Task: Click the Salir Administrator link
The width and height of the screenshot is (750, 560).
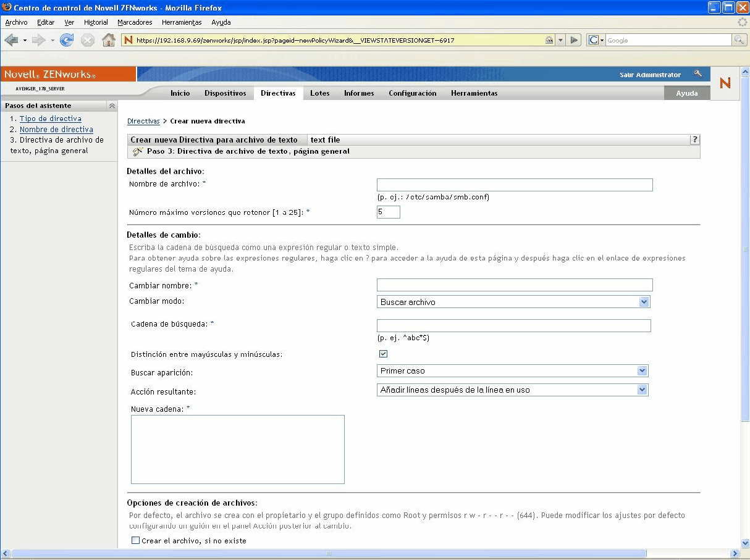Action: (650, 75)
